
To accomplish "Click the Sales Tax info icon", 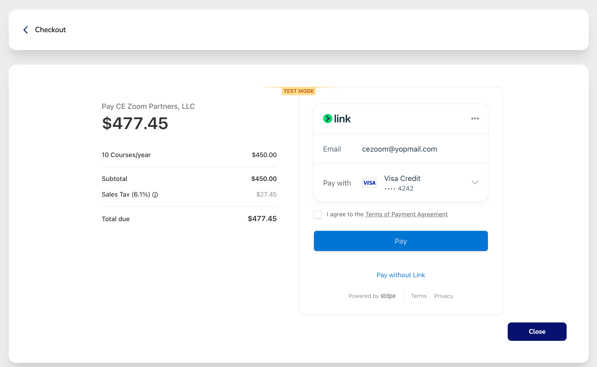I will 155,195.
